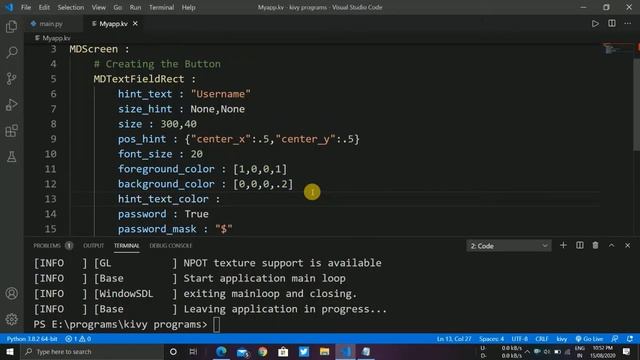Click the Go Live status bar button
This screenshot has width=640, height=360.
(x=589, y=339)
